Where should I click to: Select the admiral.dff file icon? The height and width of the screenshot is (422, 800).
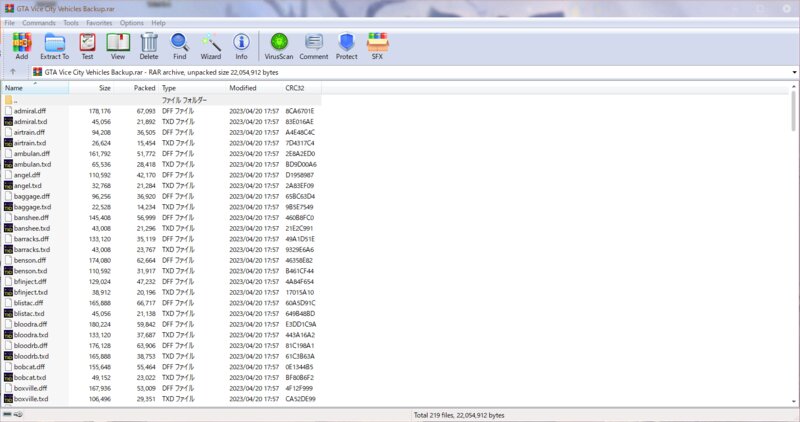tap(8, 111)
